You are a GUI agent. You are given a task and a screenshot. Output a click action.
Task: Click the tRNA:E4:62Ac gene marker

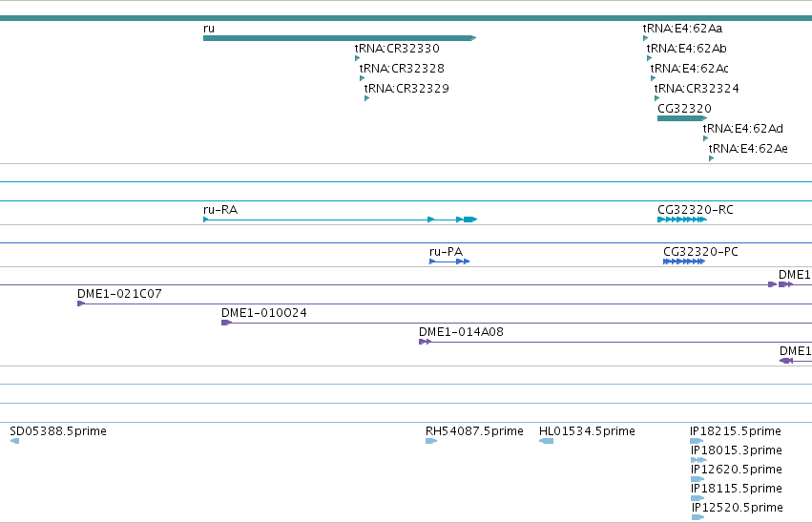(653, 78)
